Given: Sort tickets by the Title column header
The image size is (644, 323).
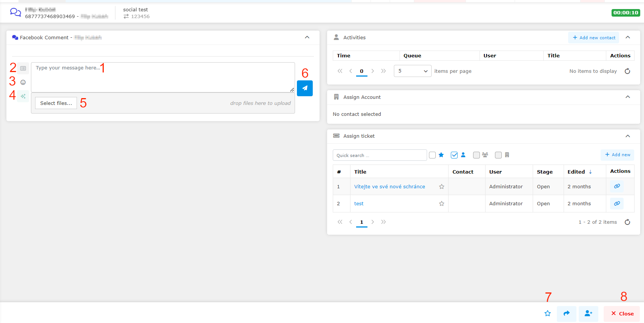Looking at the screenshot, I should point(360,172).
